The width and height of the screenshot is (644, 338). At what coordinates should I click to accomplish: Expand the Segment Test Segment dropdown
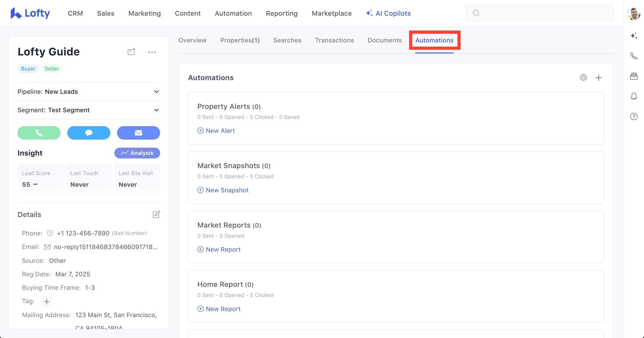point(156,110)
